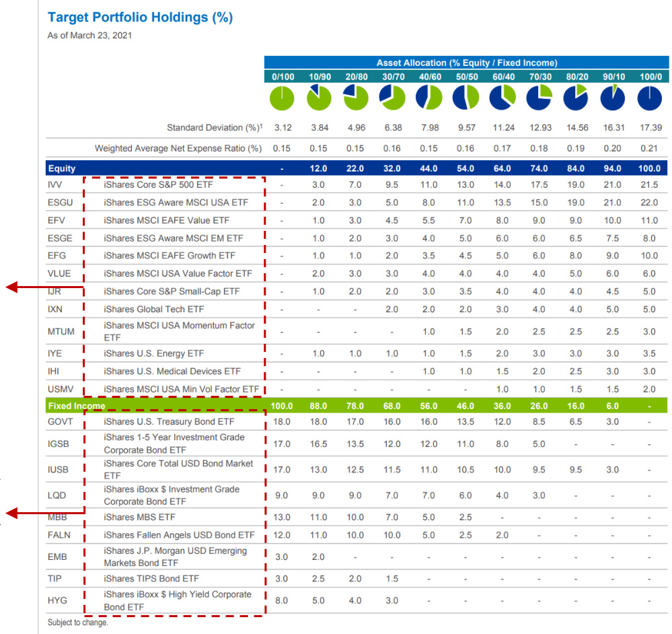Click the Target Portfolio Holdings title
Image resolution: width=672 pixels, height=634 pixels.
140,17
